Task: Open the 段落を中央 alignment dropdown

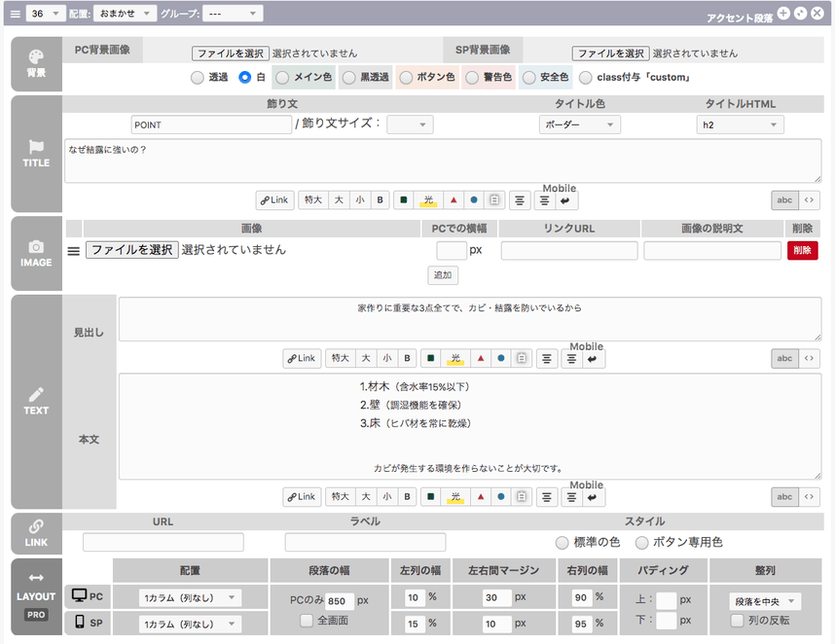Action: (x=765, y=601)
